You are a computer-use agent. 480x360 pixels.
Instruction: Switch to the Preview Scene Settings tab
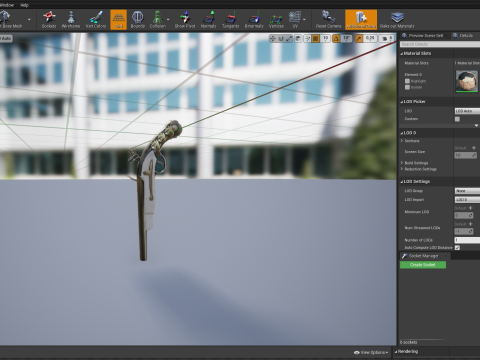(x=423, y=35)
